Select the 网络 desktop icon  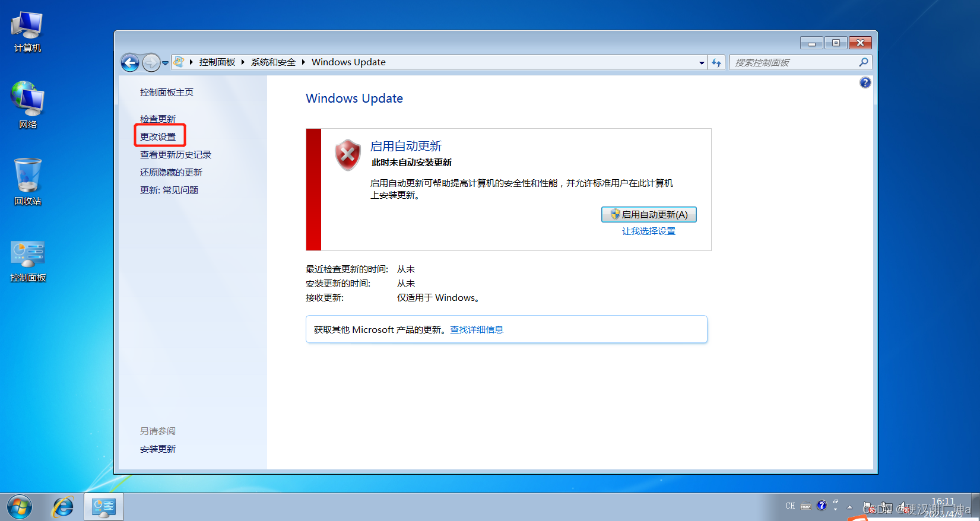[x=27, y=105]
